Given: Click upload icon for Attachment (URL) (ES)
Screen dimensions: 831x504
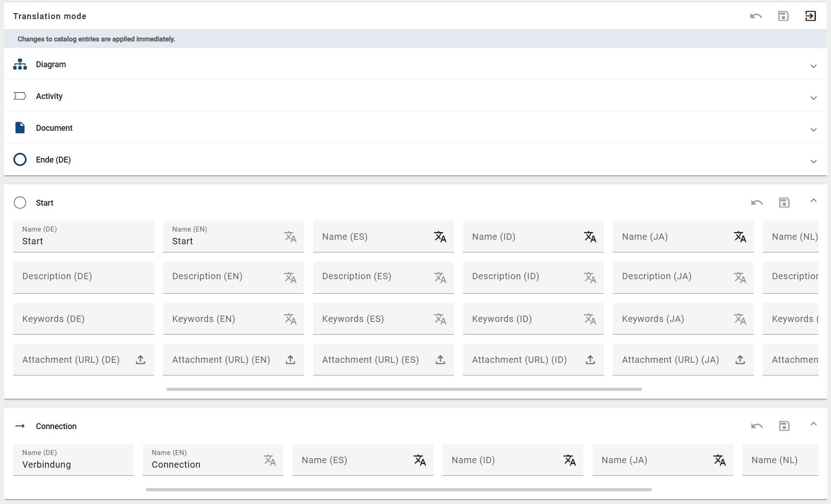Looking at the screenshot, I should 440,360.
